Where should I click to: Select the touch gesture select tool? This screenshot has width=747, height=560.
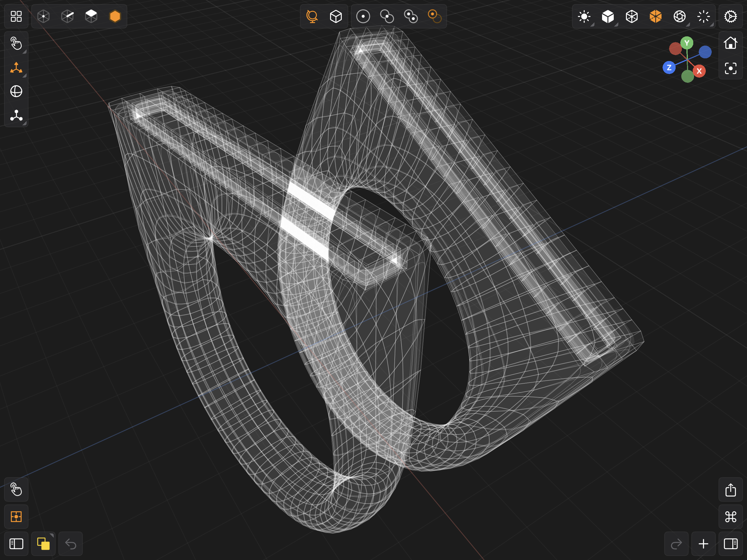point(16,43)
